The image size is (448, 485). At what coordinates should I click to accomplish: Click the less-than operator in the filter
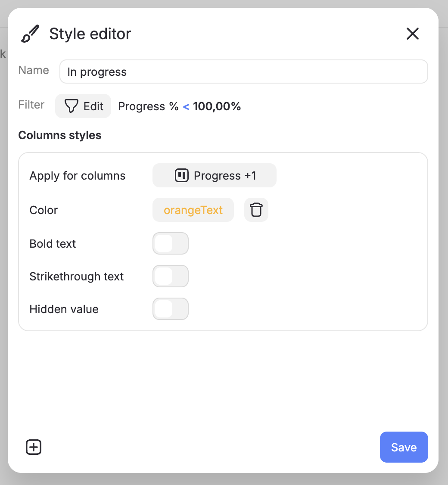point(186,106)
